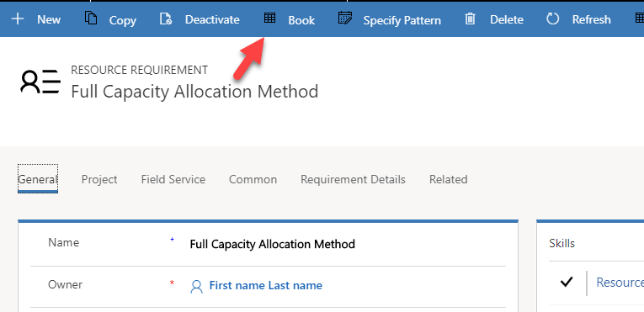Switch to the Project tab
This screenshot has height=312, width=644.
(99, 179)
